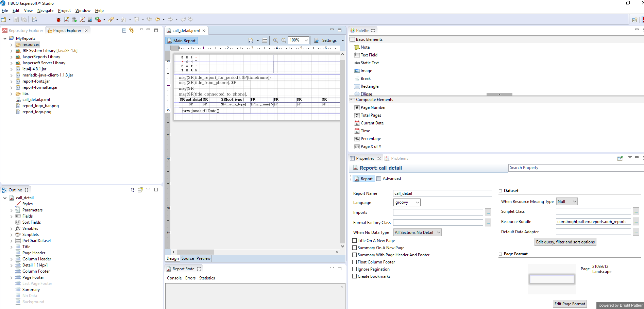Viewport: 644px width, 309px height.
Task: Select the Column Header outline node
Action: pos(33,259)
